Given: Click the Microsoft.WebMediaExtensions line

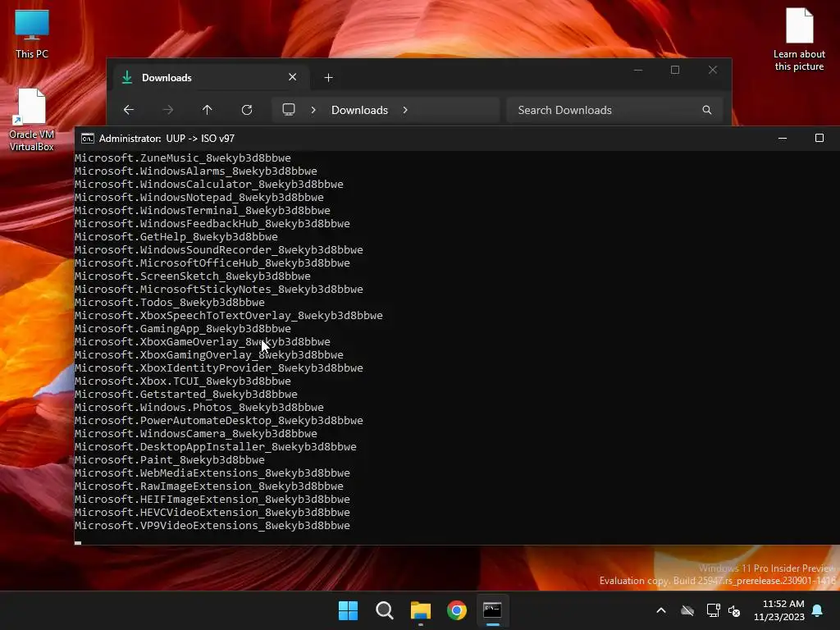Looking at the screenshot, I should coord(212,473).
